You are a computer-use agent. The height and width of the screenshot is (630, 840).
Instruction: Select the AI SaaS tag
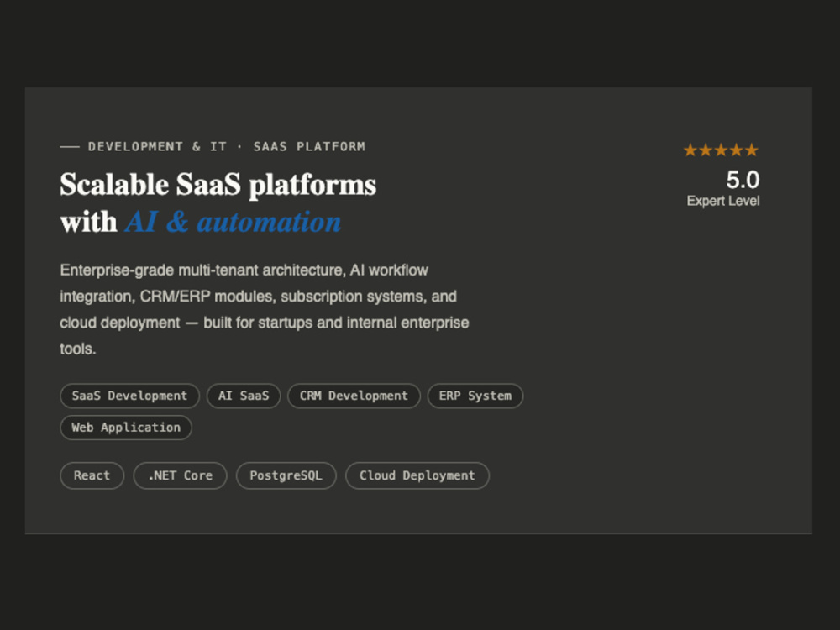click(x=244, y=396)
